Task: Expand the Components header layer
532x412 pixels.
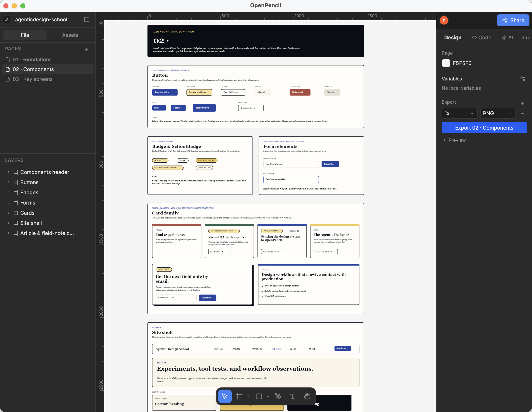Action: tap(8, 172)
